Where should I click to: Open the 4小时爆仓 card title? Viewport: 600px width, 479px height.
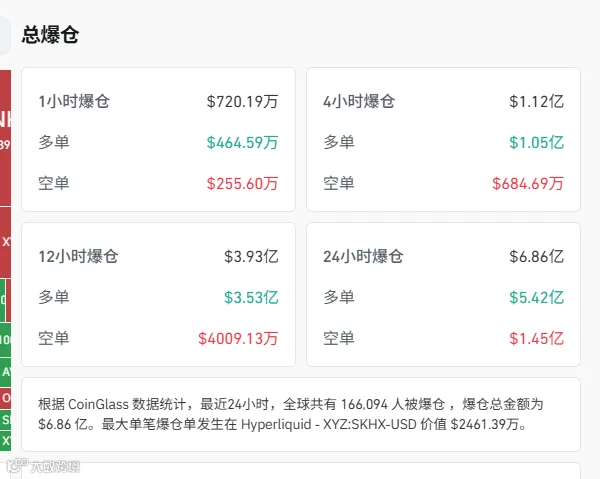point(359,101)
